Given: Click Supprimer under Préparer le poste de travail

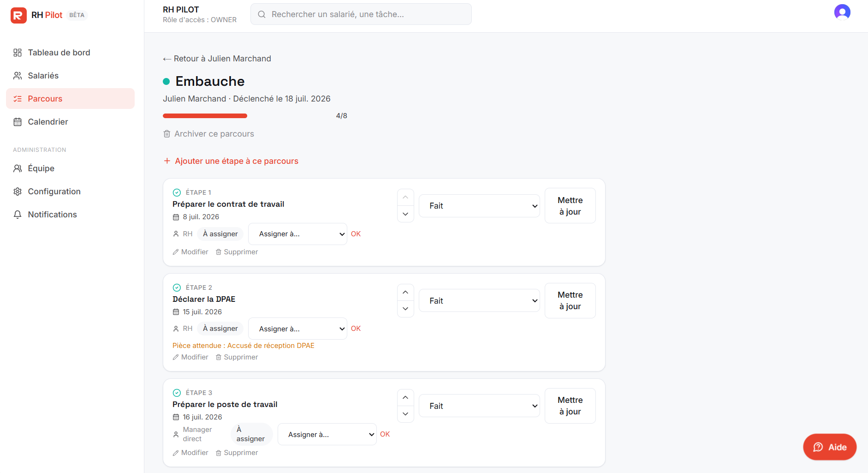Looking at the screenshot, I should click(237, 453).
